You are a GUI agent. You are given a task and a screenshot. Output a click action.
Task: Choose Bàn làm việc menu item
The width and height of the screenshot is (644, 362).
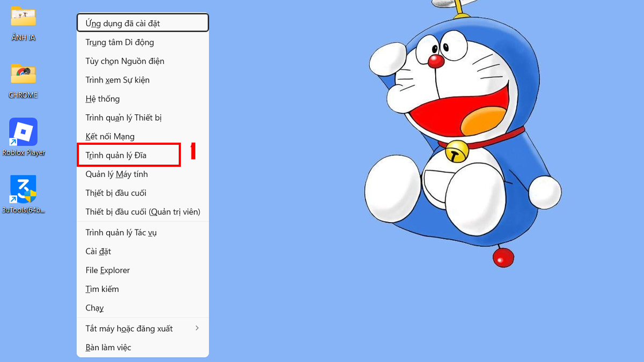143,347
